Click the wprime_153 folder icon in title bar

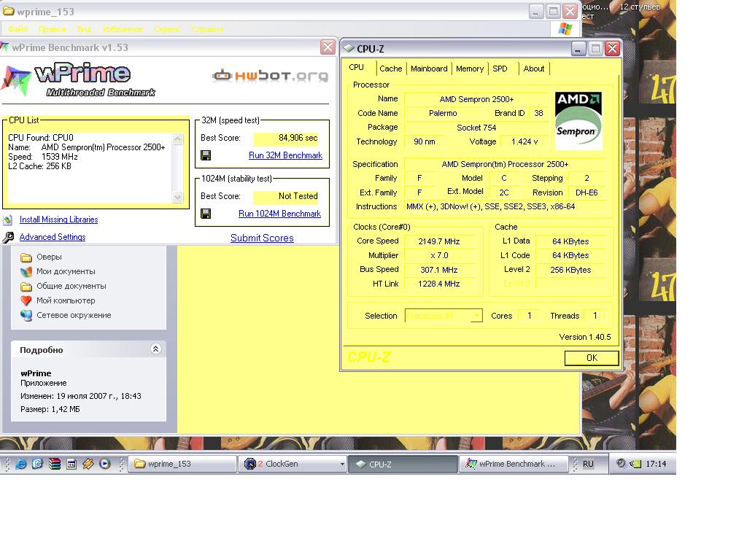click(x=9, y=12)
